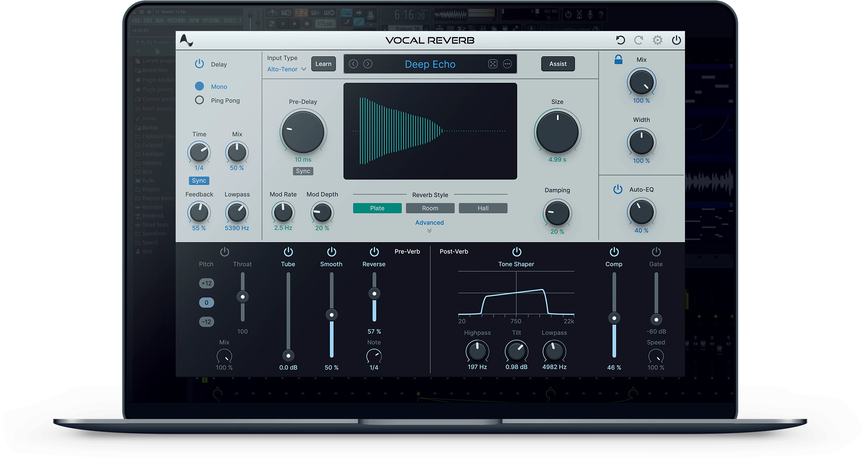Open the preset options ellipsis icon
Image resolution: width=868 pixels, height=461 pixels.
[x=507, y=64]
